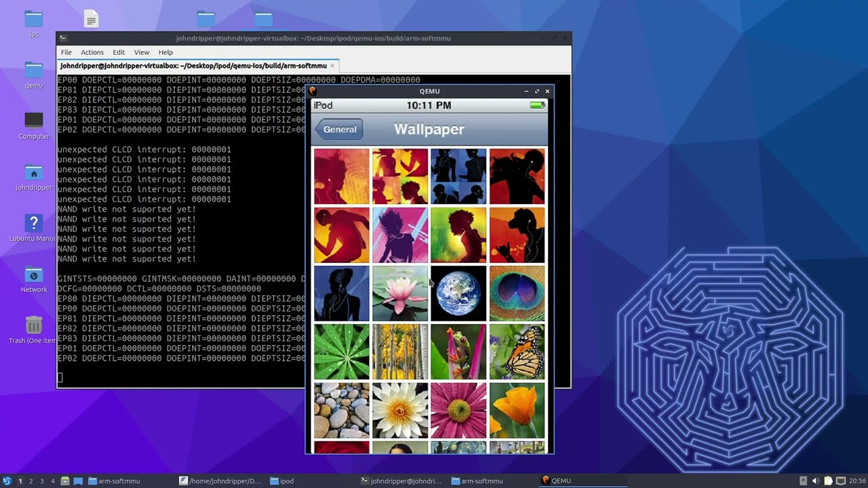This screenshot has width=868, height=488.
Task: Open the text document desktop icon
Action: coord(91,19)
